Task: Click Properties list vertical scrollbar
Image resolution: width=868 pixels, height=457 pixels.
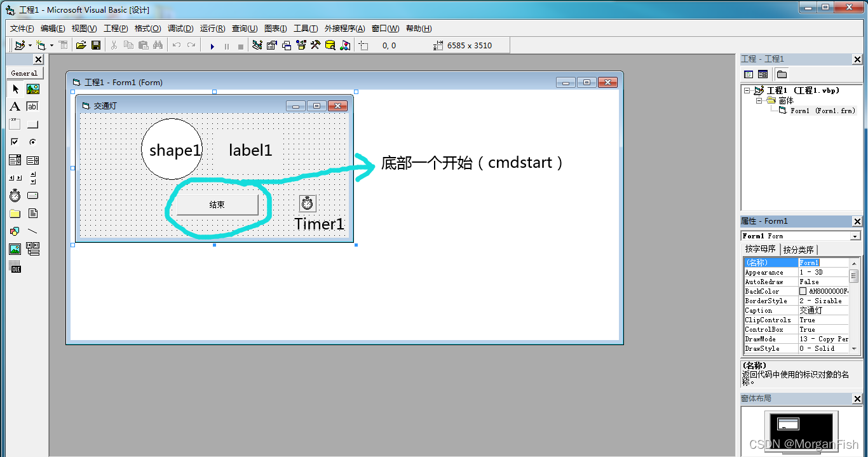Action: (854, 305)
